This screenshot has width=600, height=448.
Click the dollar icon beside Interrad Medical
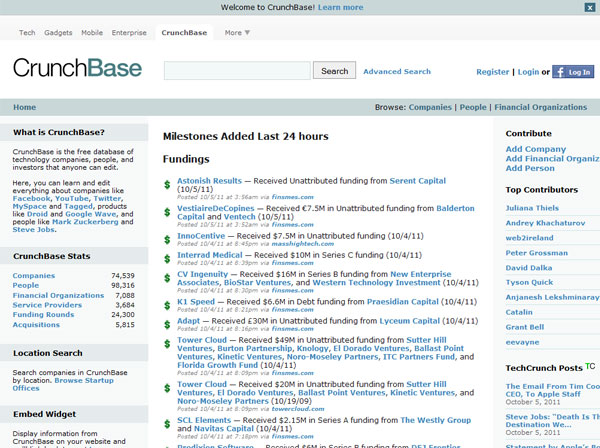click(x=167, y=259)
